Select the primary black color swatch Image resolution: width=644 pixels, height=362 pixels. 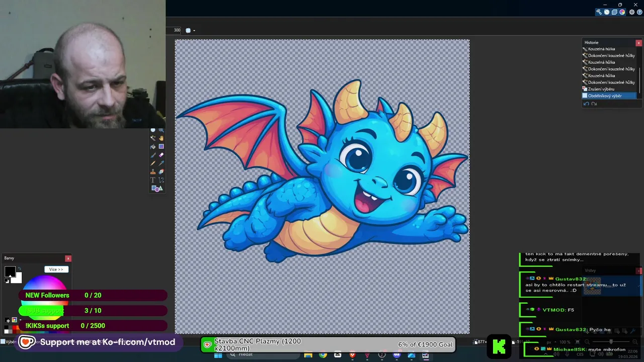coord(10,271)
